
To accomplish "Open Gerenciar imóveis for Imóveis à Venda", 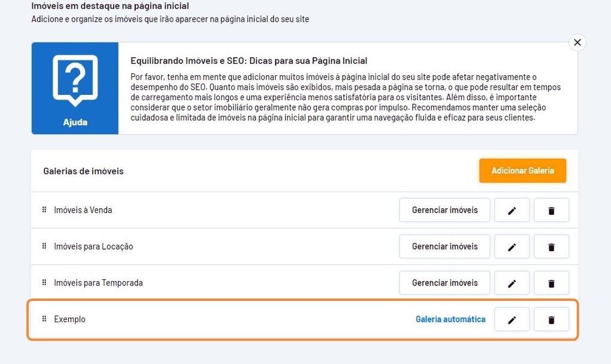I will pyautogui.click(x=445, y=210).
